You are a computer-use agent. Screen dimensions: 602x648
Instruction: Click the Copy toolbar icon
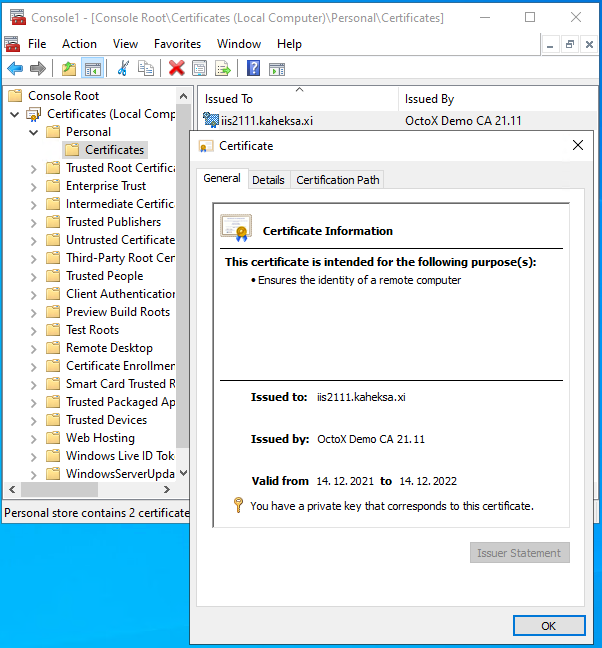[145, 69]
